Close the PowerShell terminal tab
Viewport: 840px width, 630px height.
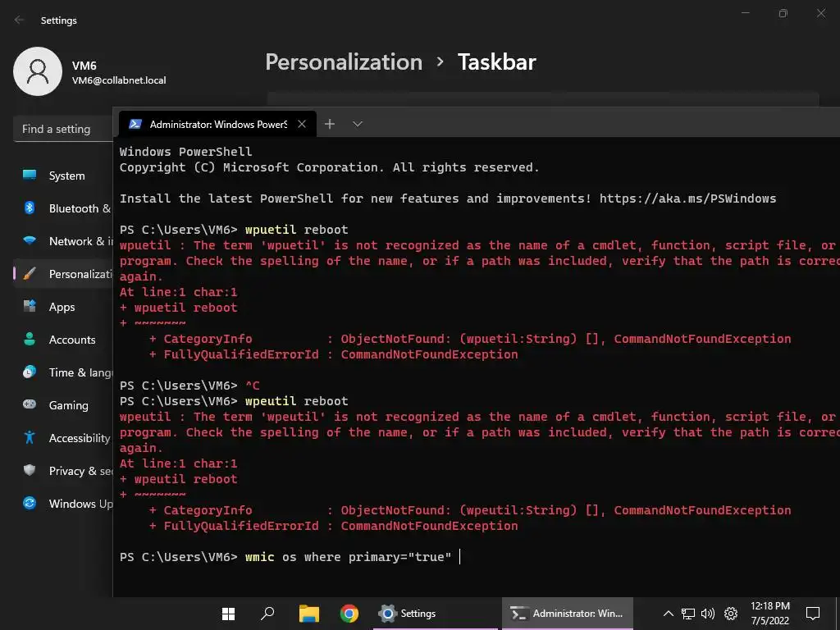(x=302, y=125)
